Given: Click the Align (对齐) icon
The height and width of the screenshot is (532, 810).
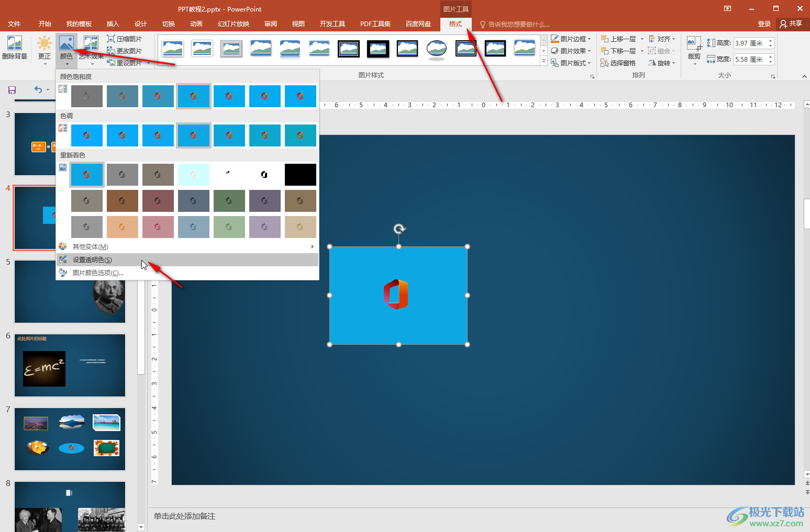Looking at the screenshot, I should 652,39.
